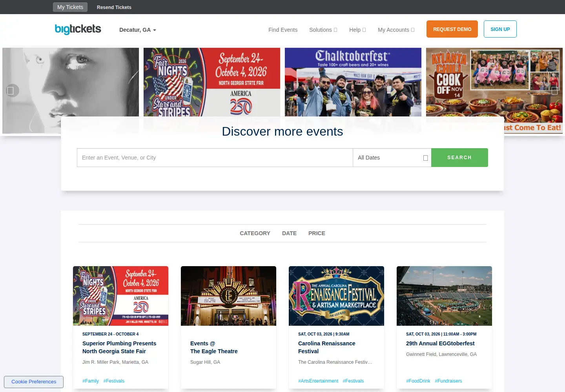Click #Festivals tag on North Georgia State Fair
Image resolution: width=565 pixels, height=392 pixels.
click(x=114, y=381)
